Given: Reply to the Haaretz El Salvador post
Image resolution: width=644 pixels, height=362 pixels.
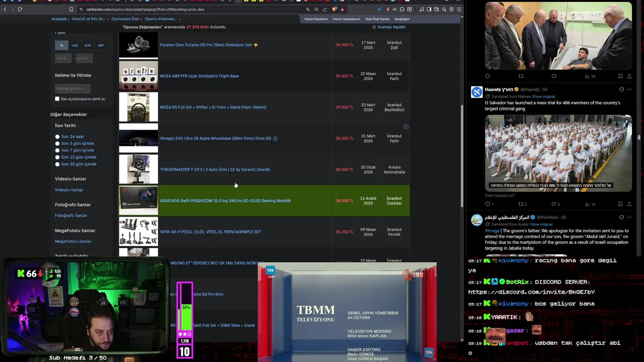Looking at the screenshot, I should tap(488, 204).
